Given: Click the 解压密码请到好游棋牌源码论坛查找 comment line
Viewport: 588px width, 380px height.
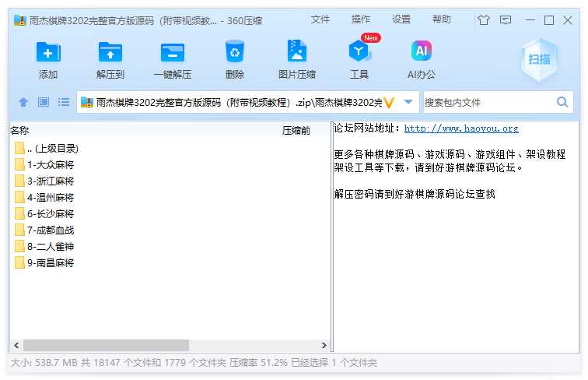Looking at the screenshot, I should [x=415, y=194].
